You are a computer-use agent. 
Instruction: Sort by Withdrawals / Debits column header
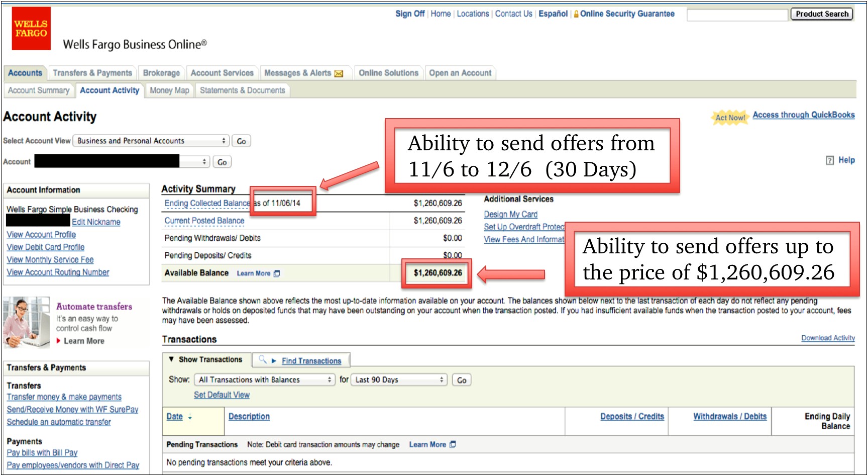pyautogui.click(x=730, y=416)
